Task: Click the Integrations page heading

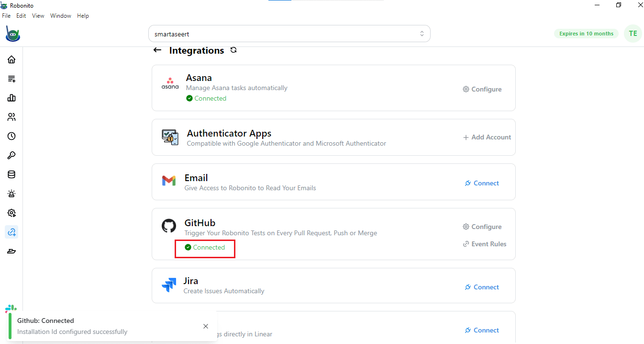Action: click(197, 50)
